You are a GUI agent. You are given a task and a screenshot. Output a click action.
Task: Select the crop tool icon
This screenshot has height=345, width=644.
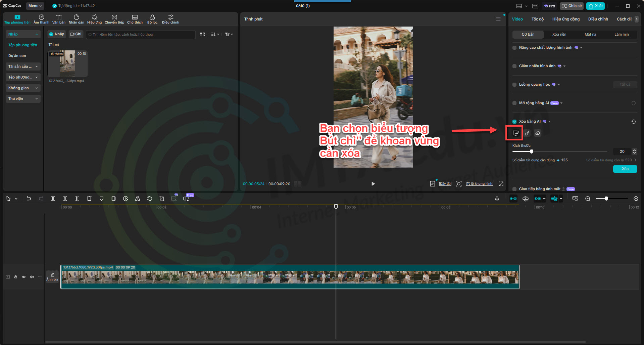(x=162, y=199)
